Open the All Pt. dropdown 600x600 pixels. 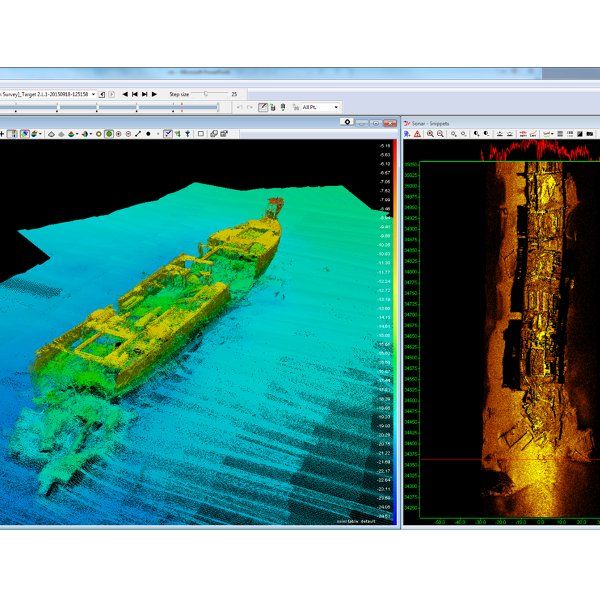coord(336,107)
